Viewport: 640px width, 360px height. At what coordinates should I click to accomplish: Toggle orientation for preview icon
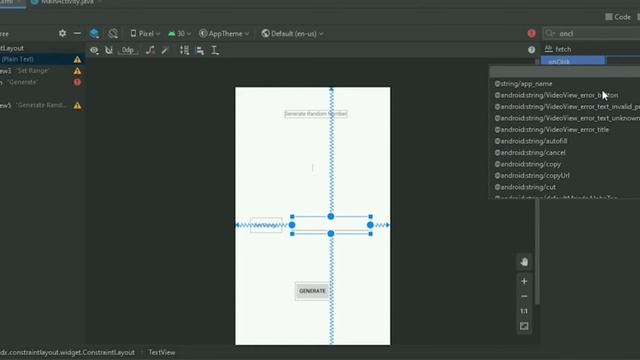tap(113, 33)
